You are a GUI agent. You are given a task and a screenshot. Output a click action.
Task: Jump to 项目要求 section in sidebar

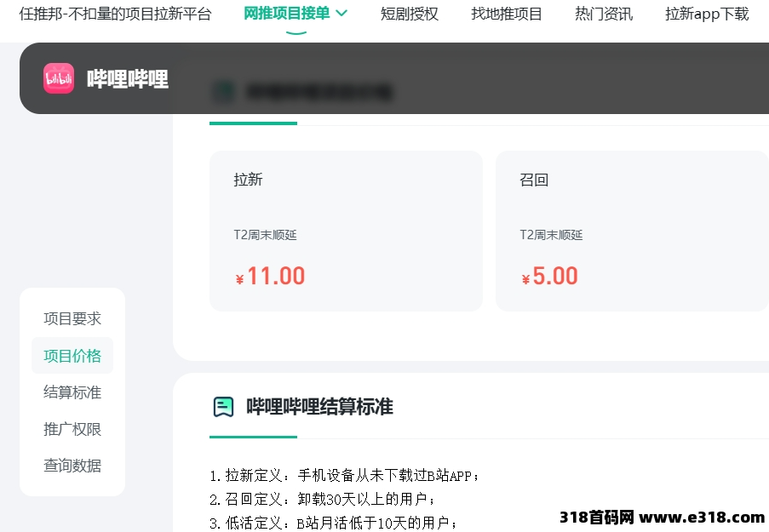[x=72, y=318]
